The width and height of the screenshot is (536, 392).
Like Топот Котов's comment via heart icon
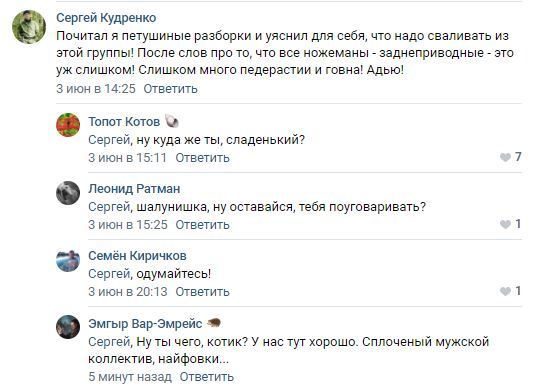(x=505, y=157)
